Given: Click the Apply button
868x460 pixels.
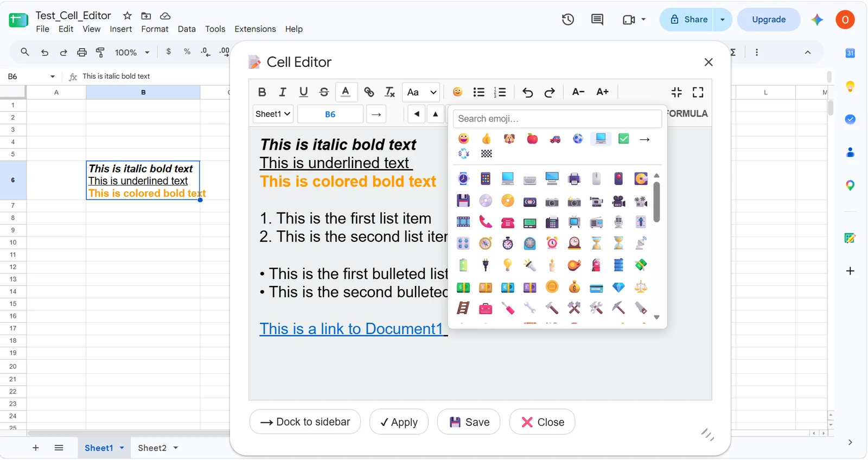Looking at the screenshot, I should click(x=399, y=422).
